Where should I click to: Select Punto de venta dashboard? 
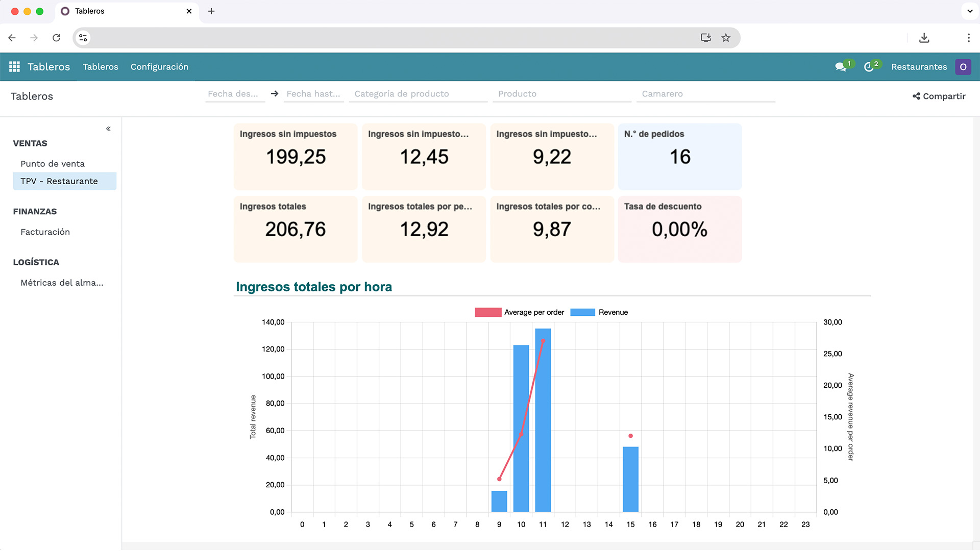pos(53,164)
